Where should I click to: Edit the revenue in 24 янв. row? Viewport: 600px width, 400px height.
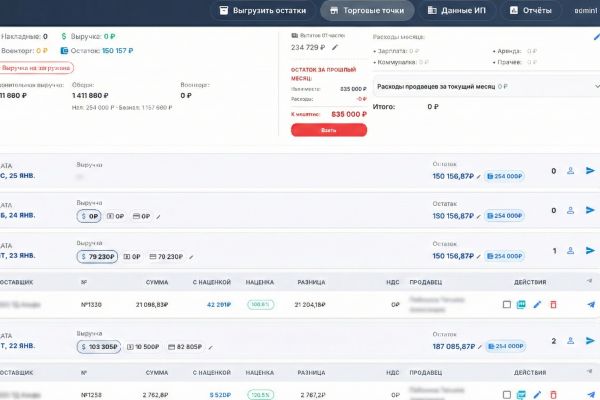click(x=158, y=217)
